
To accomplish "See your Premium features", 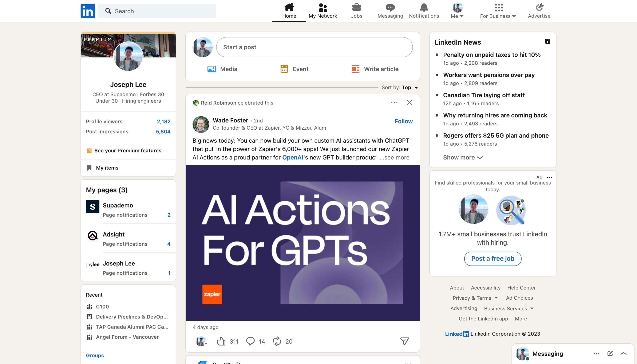I will 128,150.
